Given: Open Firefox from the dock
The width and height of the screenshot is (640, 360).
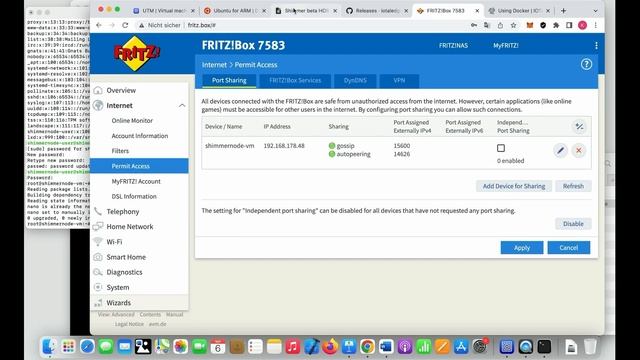Looking at the screenshot, I should [x=330, y=347].
